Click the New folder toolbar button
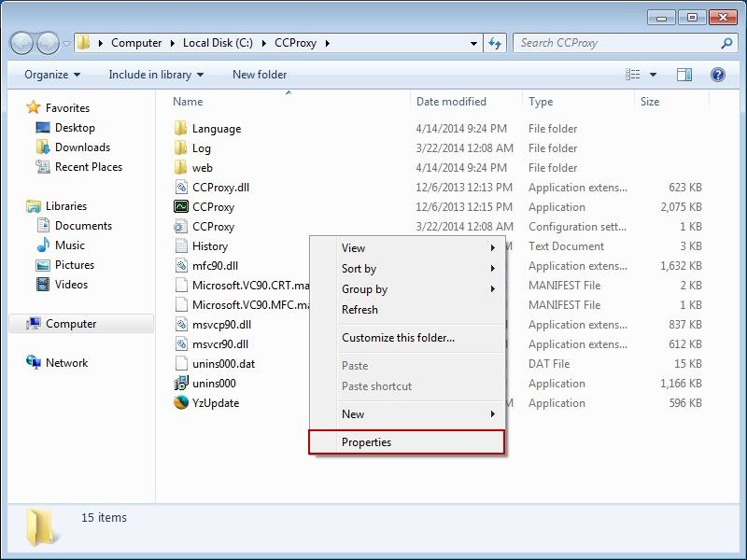 (x=260, y=75)
